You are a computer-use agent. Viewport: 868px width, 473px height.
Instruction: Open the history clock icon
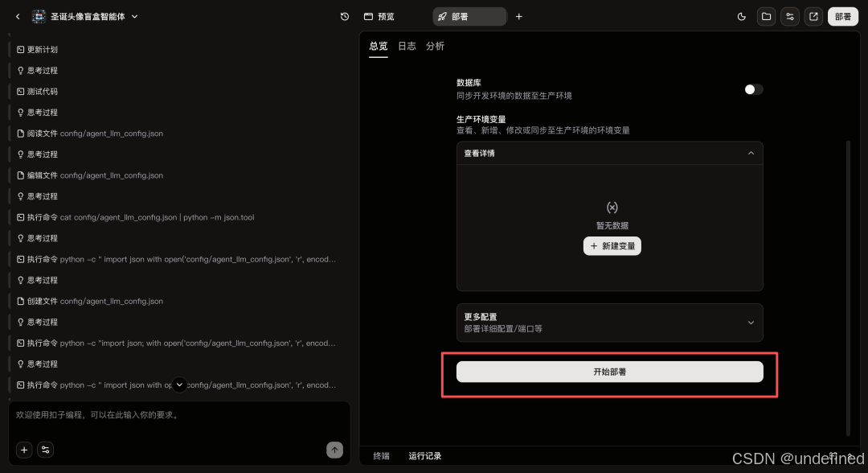coord(344,17)
